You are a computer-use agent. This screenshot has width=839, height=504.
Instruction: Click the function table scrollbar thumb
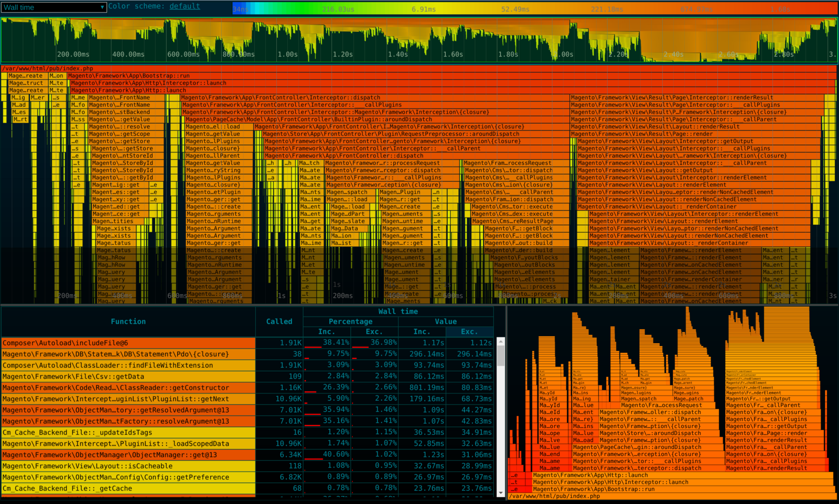point(501,356)
